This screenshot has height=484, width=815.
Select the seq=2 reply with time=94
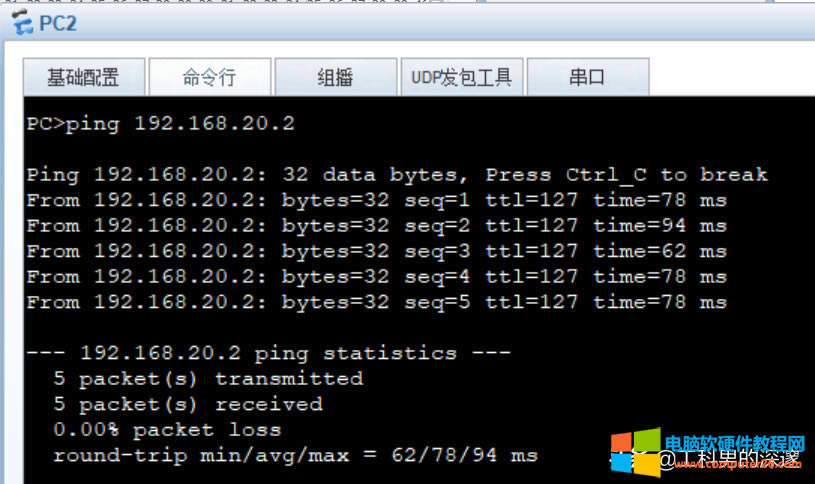tap(377, 226)
